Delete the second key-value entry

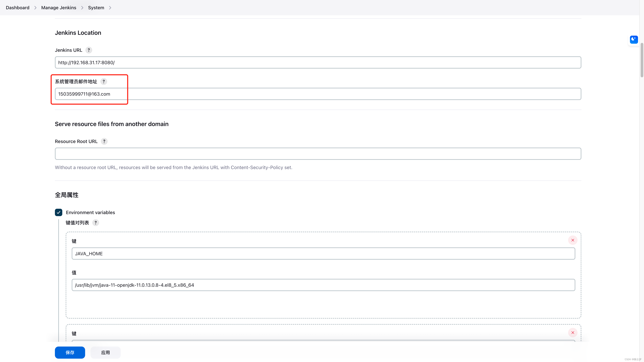(x=573, y=332)
